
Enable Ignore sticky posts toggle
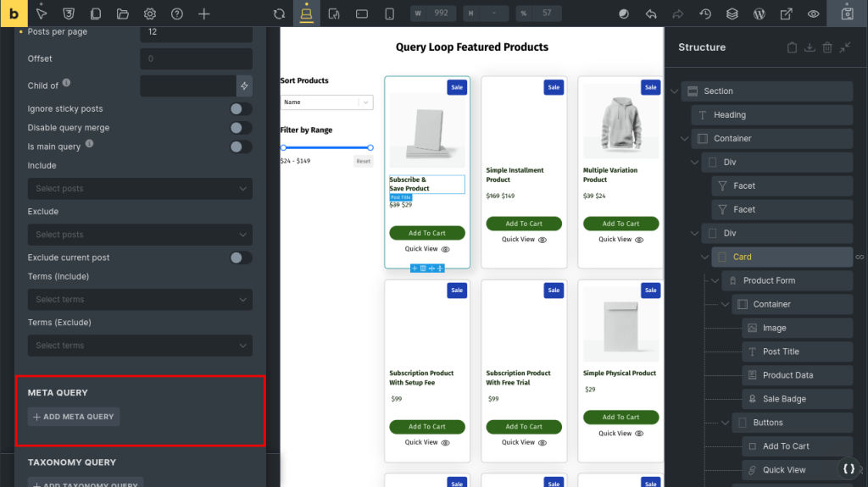point(240,109)
